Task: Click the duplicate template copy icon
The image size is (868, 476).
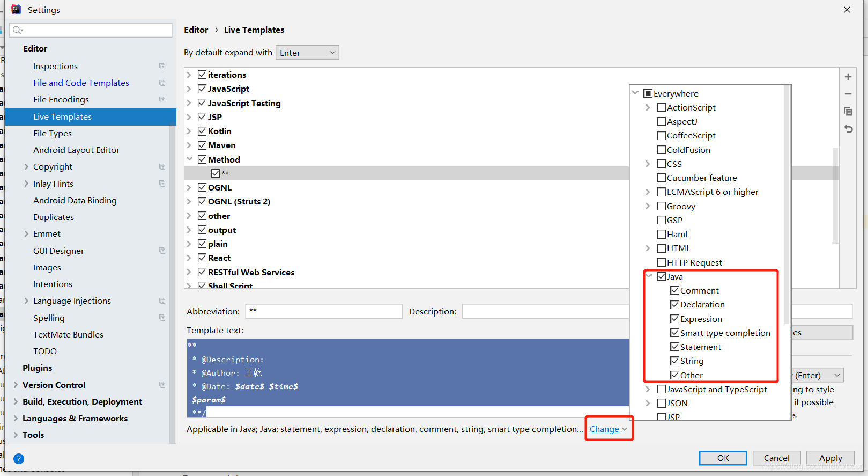Action: (x=848, y=111)
